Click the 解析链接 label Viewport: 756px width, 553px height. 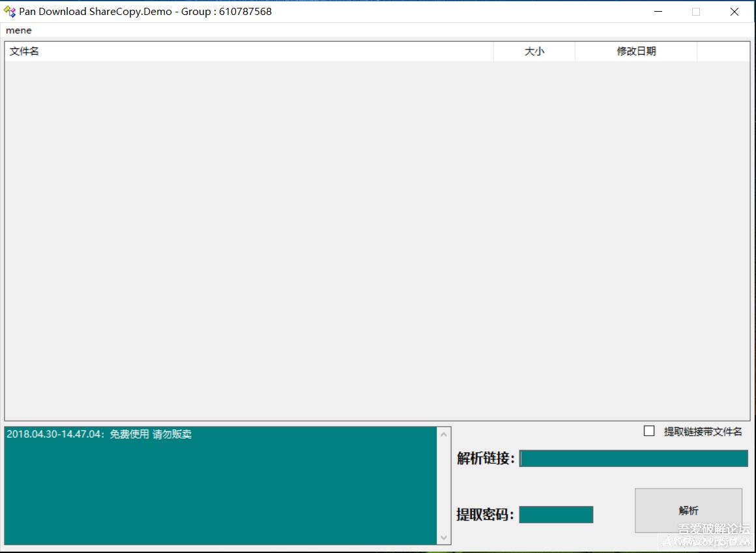tap(486, 459)
